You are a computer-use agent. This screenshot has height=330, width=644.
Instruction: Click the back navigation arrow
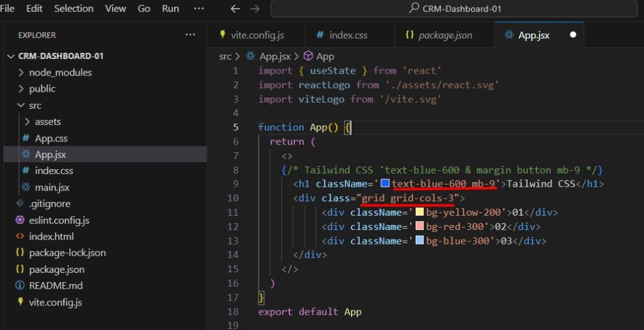click(235, 9)
